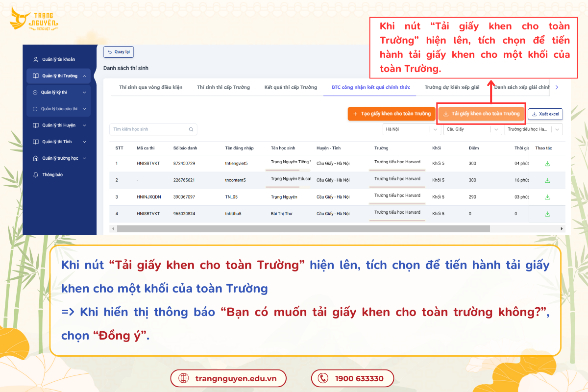Open Thí sinh qua vòng điều kiện tab
The height and width of the screenshot is (392, 588).
pyautogui.click(x=150, y=87)
